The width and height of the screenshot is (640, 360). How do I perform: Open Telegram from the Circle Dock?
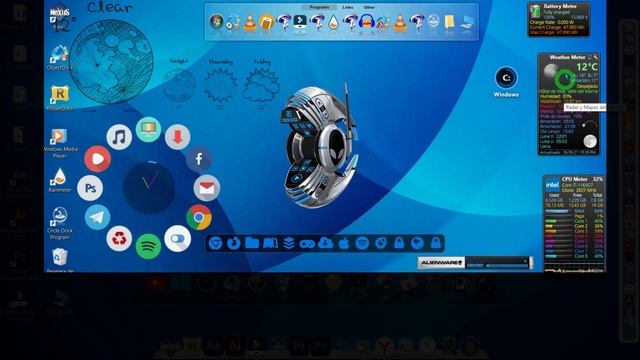coord(97,217)
